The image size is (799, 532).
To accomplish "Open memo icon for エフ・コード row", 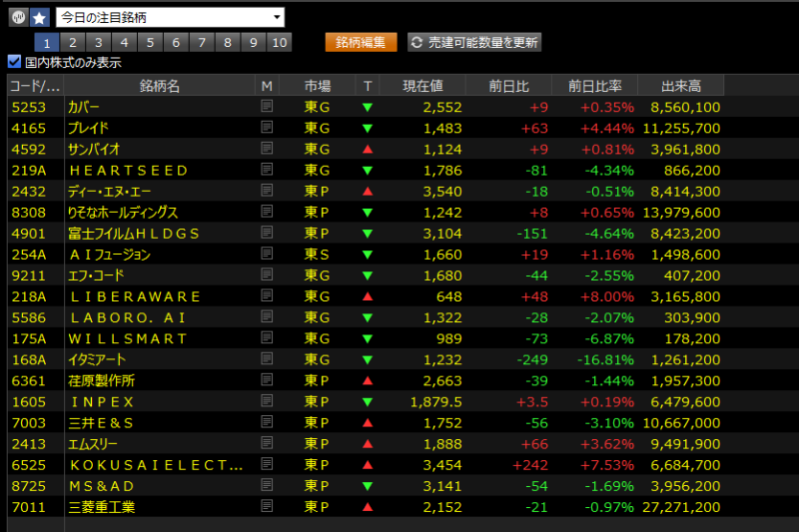I will (267, 274).
